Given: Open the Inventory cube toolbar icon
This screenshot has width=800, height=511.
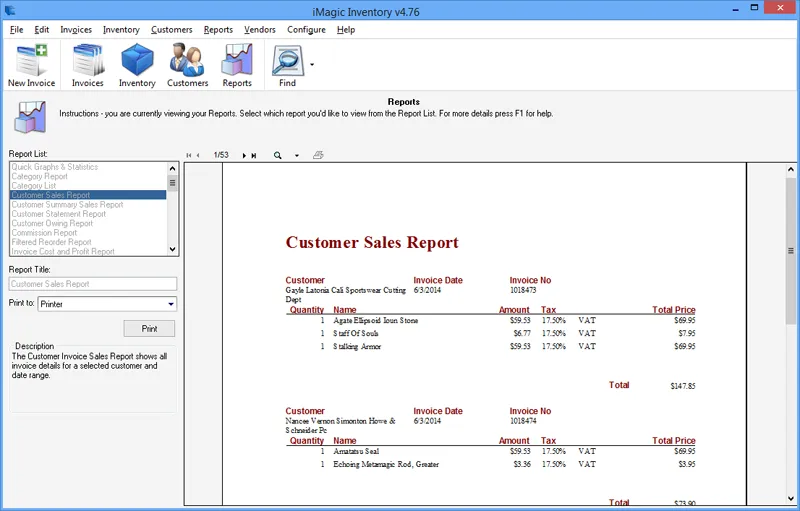Looking at the screenshot, I should click(x=137, y=65).
